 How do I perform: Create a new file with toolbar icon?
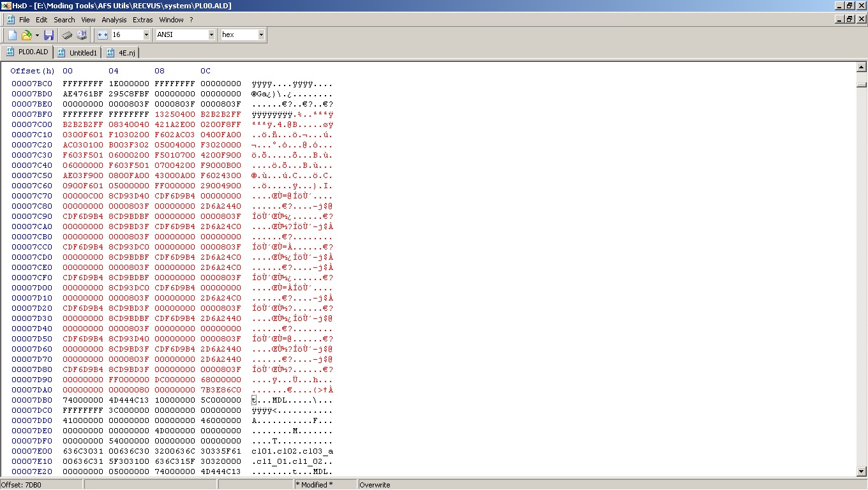(x=12, y=34)
